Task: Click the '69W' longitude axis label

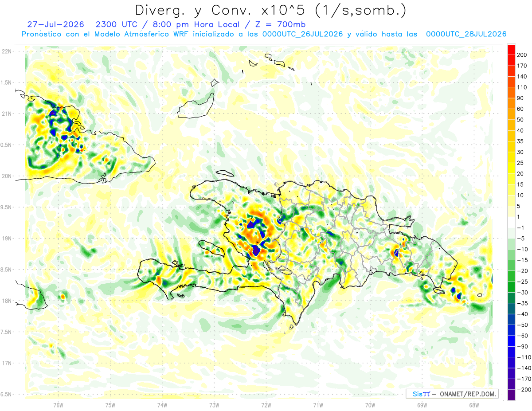Action: tap(422, 405)
